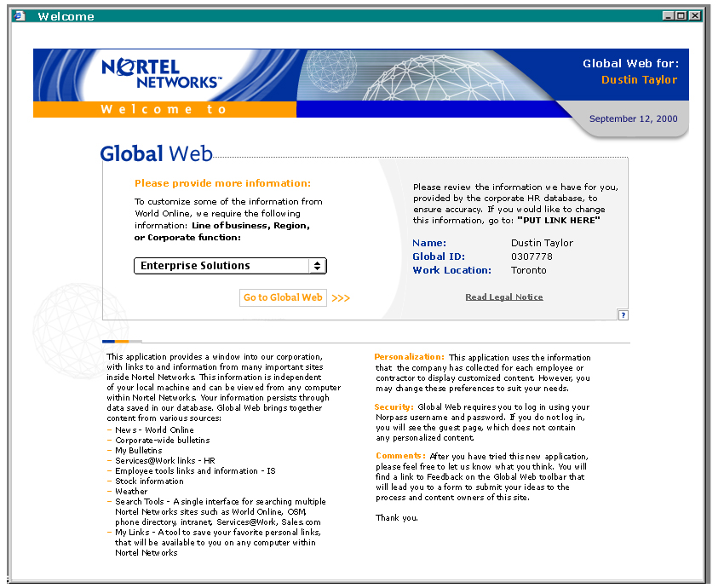This screenshot has width=724, height=588.
Task: Click the orange Welcome to banner
Action: (x=164, y=110)
